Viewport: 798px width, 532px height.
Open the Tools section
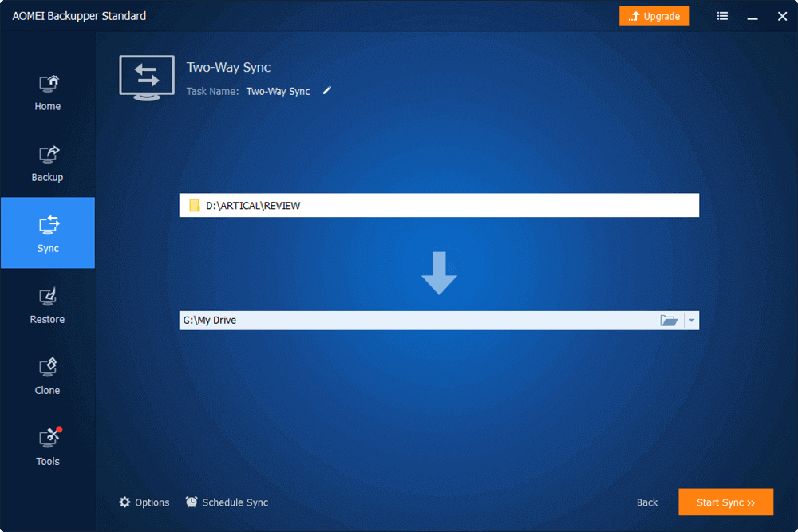(47, 447)
